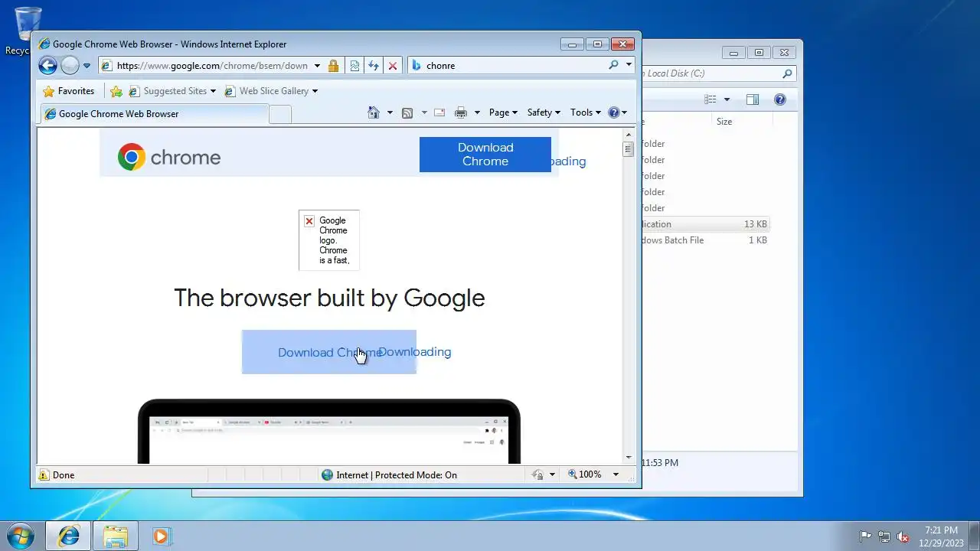Click the Action Center flag tray icon
Viewport: 980px width, 551px height.
pos(865,536)
